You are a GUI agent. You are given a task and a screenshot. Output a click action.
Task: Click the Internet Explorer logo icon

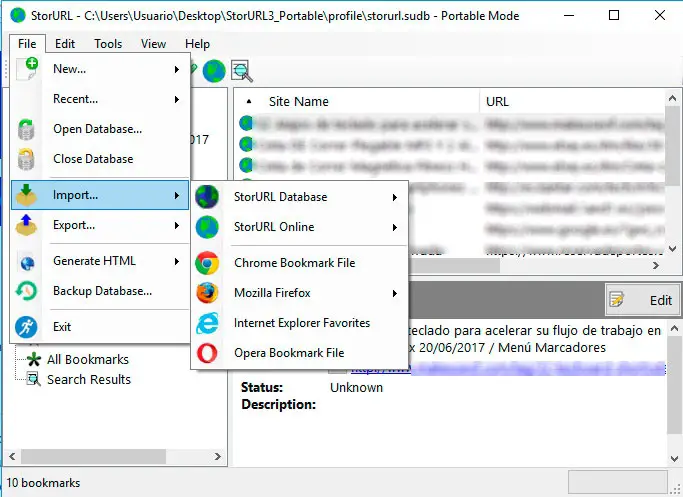pyautogui.click(x=207, y=323)
